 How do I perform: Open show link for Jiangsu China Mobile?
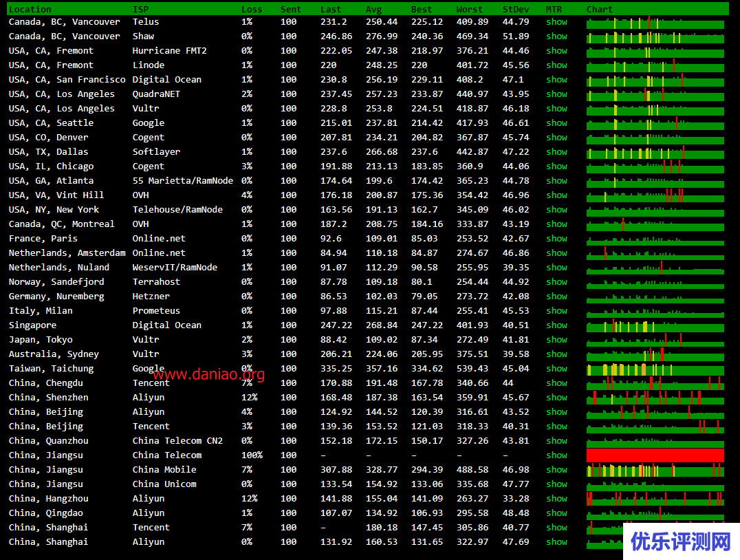pyautogui.click(x=556, y=470)
